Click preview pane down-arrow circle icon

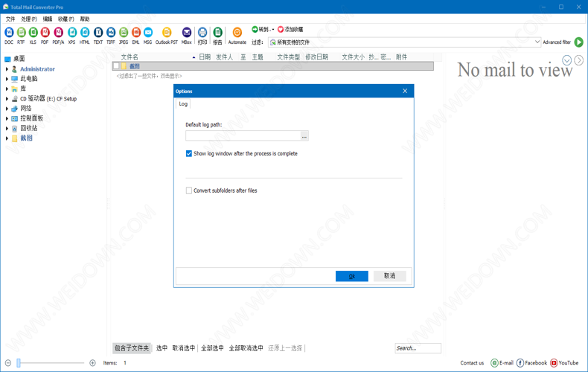click(x=566, y=60)
